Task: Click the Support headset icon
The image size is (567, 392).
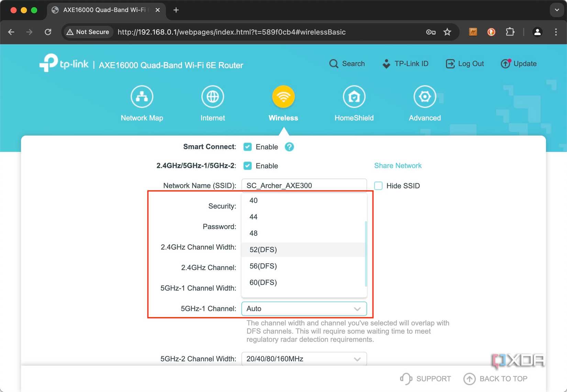Action: [x=405, y=379]
